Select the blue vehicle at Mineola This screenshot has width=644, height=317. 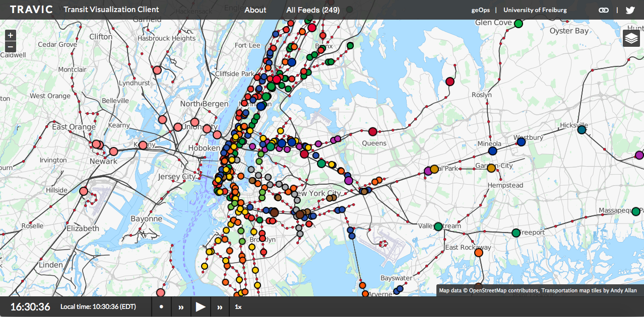(493, 150)
